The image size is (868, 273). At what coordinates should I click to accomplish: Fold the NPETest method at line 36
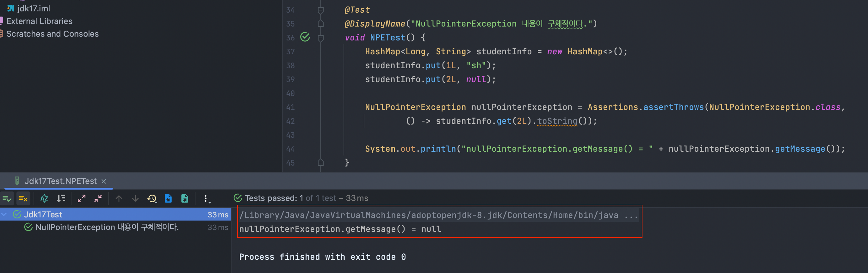321,38
